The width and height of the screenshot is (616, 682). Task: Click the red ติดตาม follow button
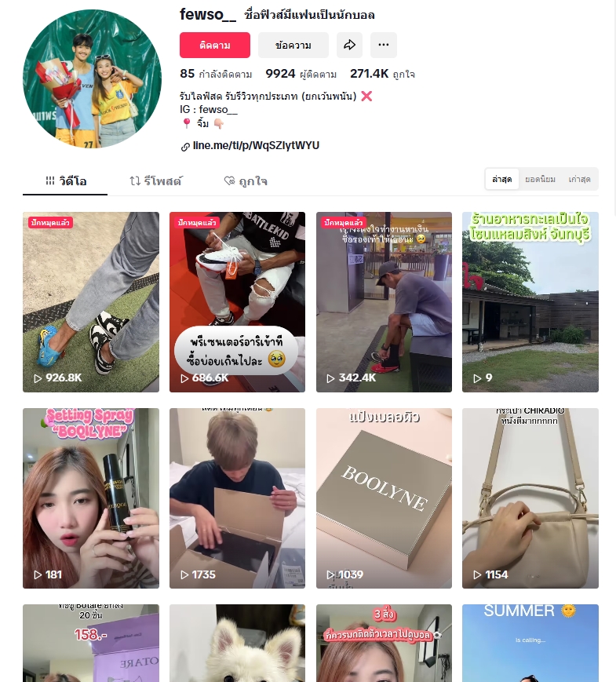pos(215,45)
